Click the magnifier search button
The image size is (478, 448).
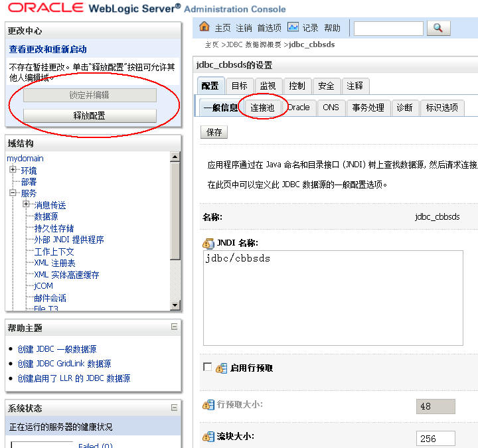point(438,29)
